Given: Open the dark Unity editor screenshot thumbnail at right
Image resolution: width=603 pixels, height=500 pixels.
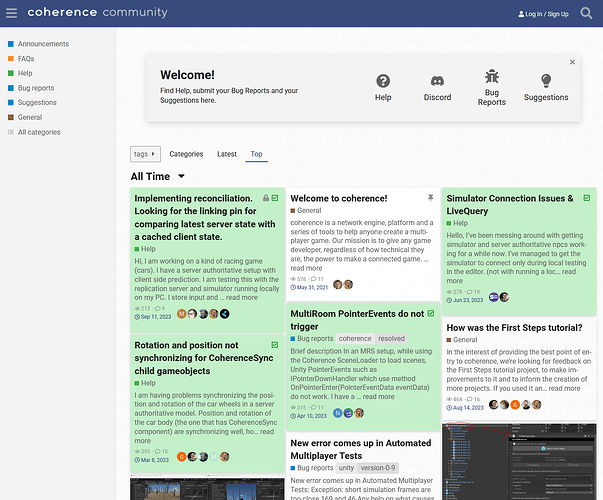Looking at the screenshot, I should pyautogui.click(x=519, y=461).
